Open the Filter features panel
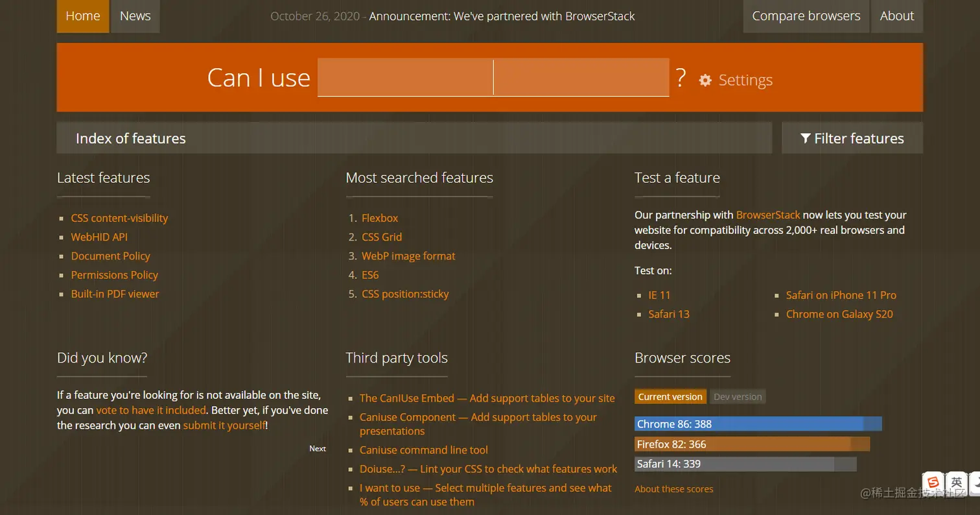The height and width of the screenshot is (515, 980). pos(852,138)
